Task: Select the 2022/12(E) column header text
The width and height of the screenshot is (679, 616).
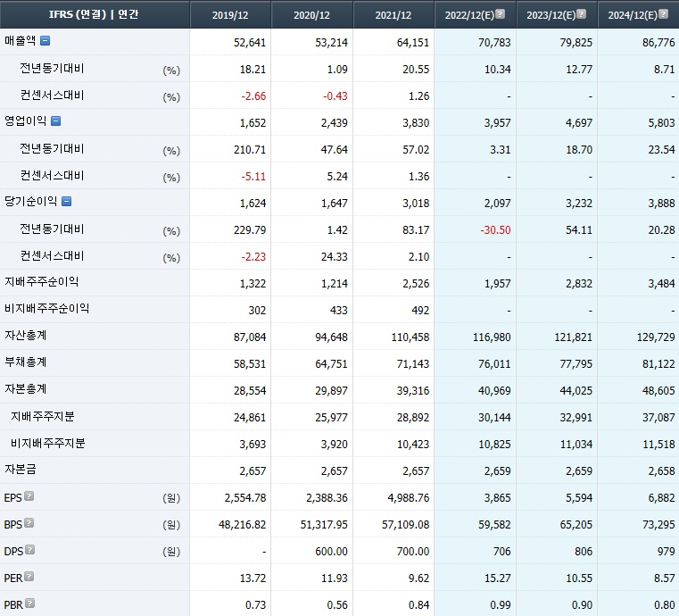Action: click(469, 15)
